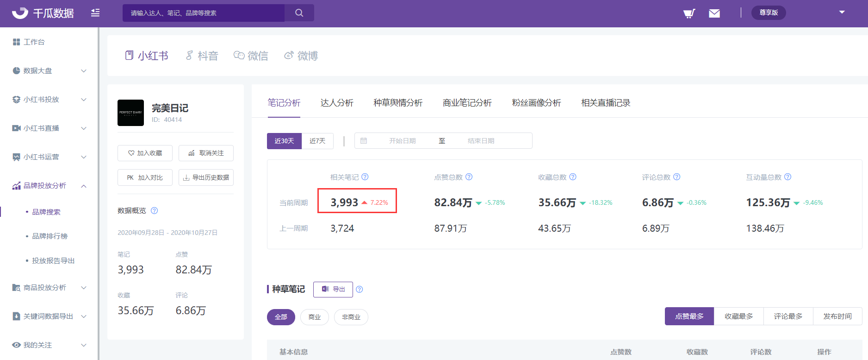The width and height of the screenshot is (868, 360).
Task: Open the 种草舆情分析 tab
Action: 398,103
